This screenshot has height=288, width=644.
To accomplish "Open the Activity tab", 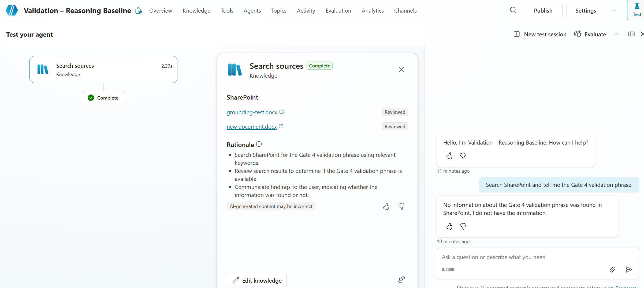I will (x=306, y=10).
